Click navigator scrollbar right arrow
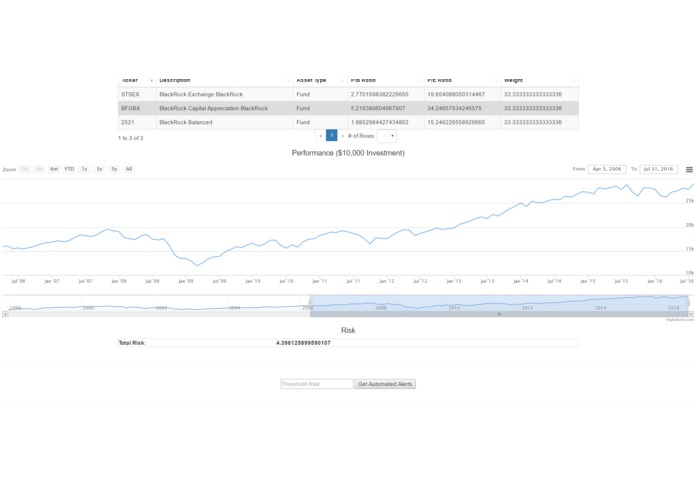The height and width of the screenshot is (494, 695). click(691, 314)
